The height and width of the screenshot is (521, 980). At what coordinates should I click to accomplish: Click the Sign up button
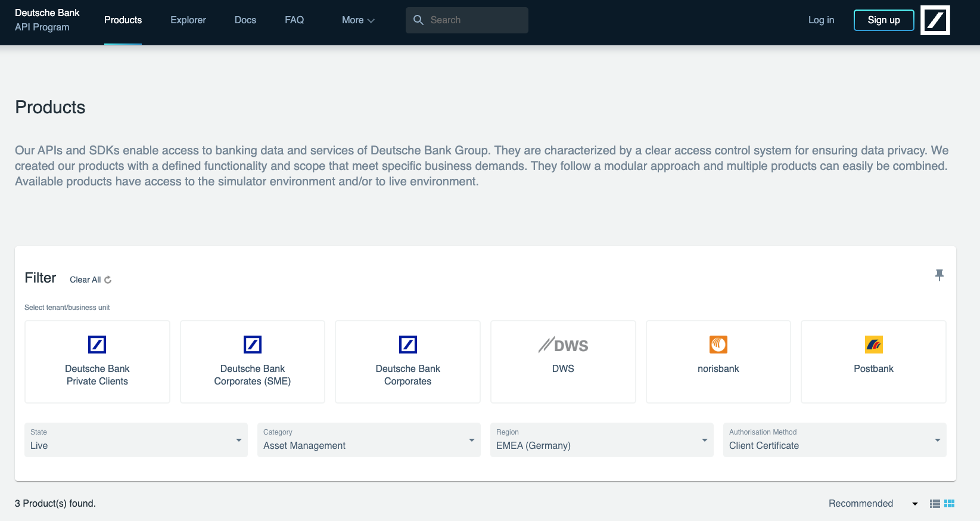tap(883, 20)
